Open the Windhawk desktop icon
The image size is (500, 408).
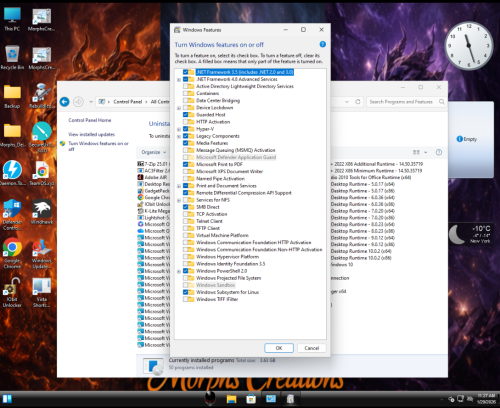[x=42, y=212]
